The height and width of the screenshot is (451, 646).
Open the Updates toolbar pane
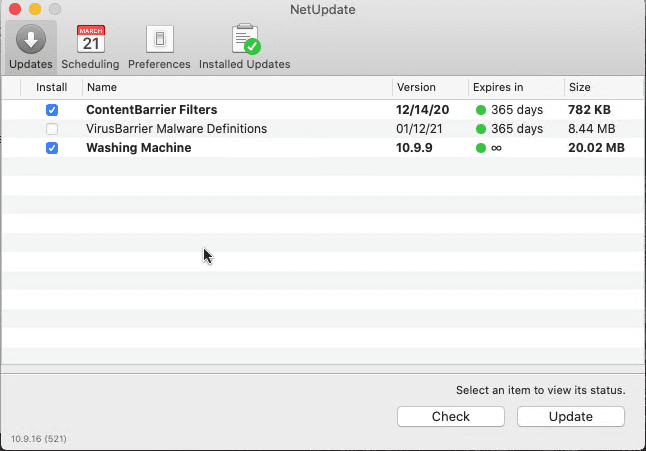pos(31,47)
